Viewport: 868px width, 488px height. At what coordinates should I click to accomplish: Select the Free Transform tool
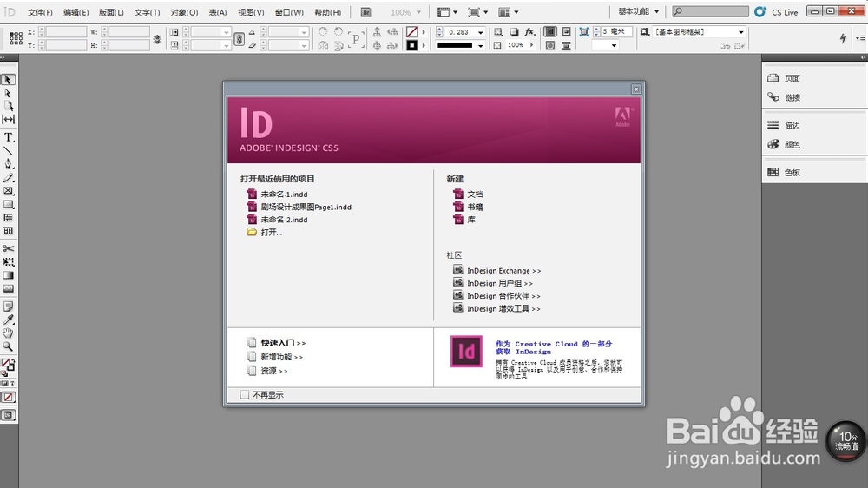coord(9,262)
